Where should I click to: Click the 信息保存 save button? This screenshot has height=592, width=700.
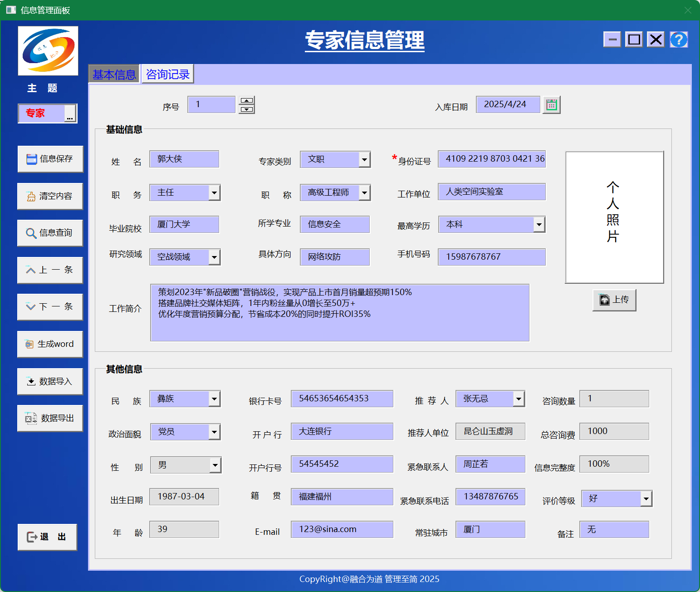tap(50, 159)
